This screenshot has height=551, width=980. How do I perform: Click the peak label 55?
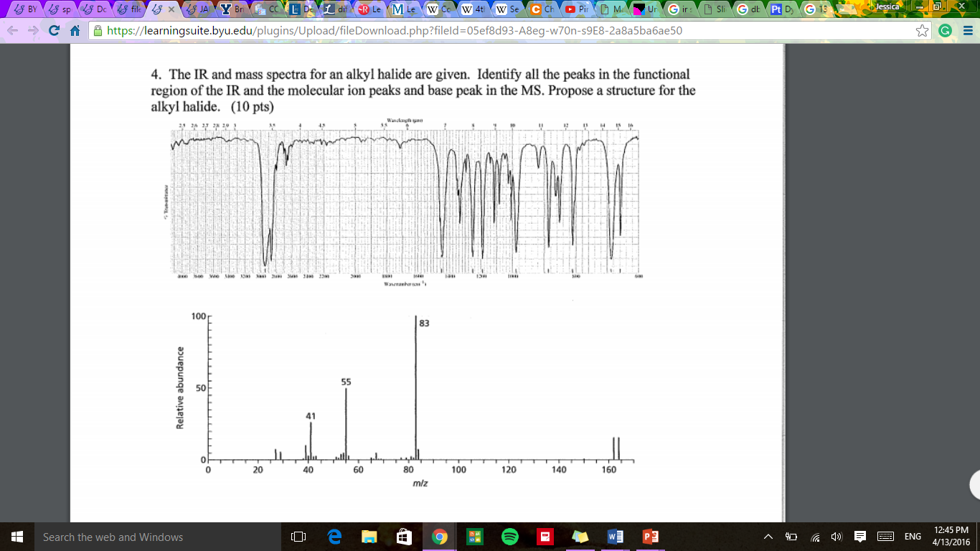346,382
